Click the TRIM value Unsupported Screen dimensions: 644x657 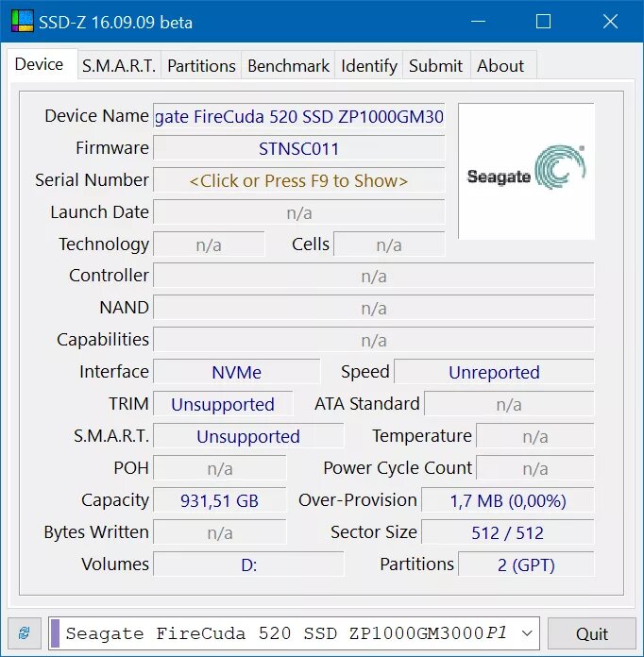[223, 404]
